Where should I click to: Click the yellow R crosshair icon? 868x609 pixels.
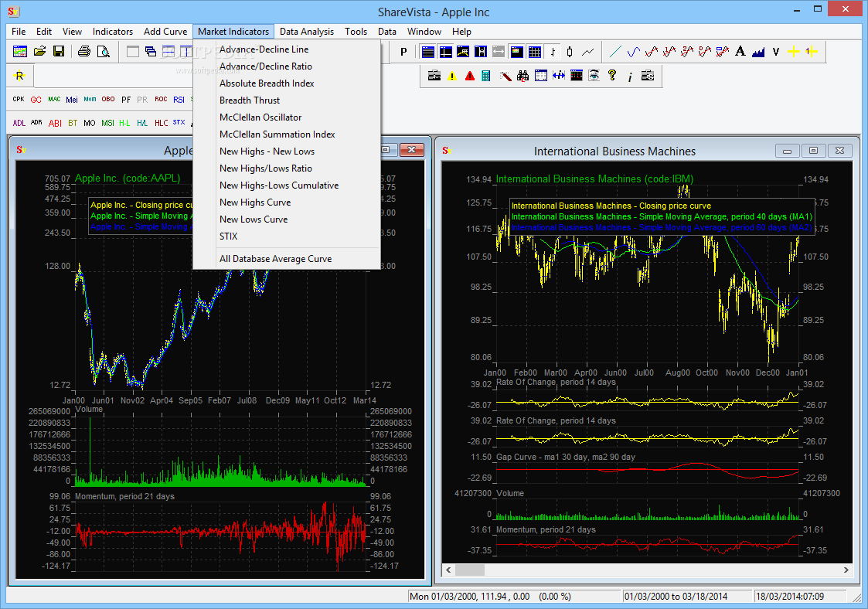20,76
